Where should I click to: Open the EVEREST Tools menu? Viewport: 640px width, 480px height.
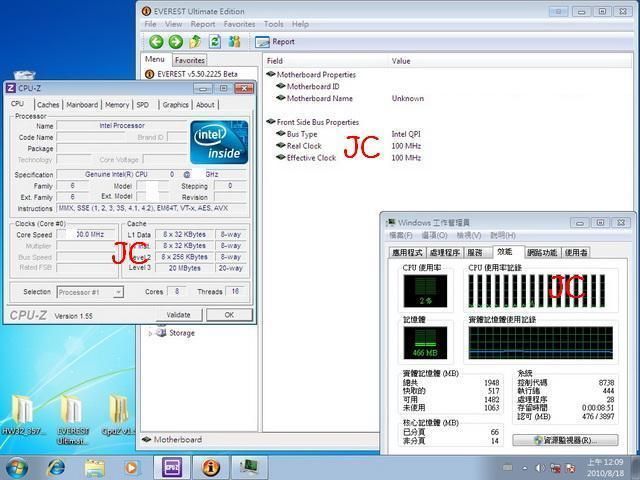tap(273, 24)
